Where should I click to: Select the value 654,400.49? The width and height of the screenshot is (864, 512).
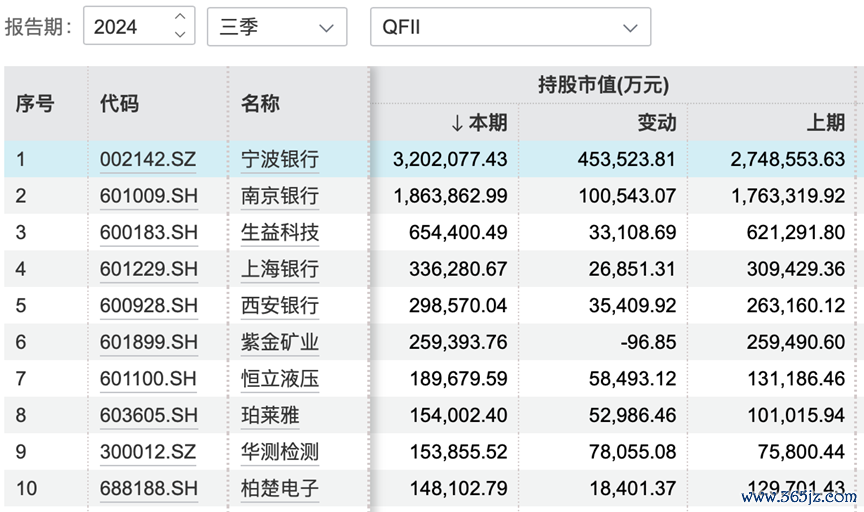[458, 232]
